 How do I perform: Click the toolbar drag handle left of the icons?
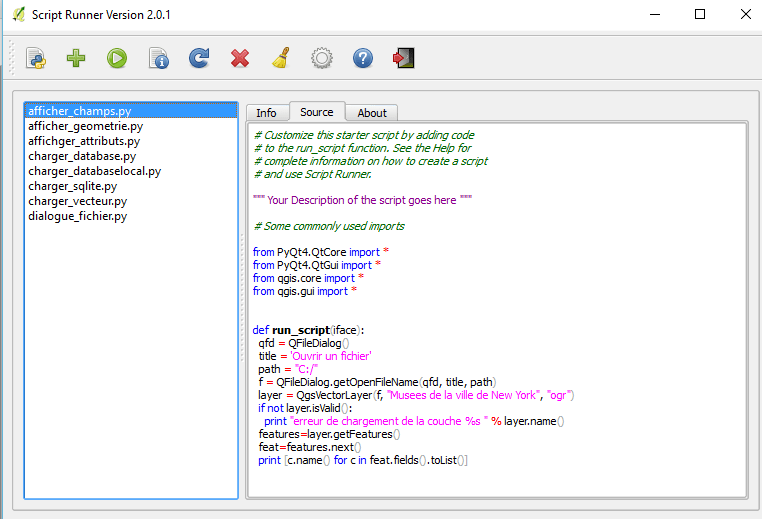click(x=12, y=58)
